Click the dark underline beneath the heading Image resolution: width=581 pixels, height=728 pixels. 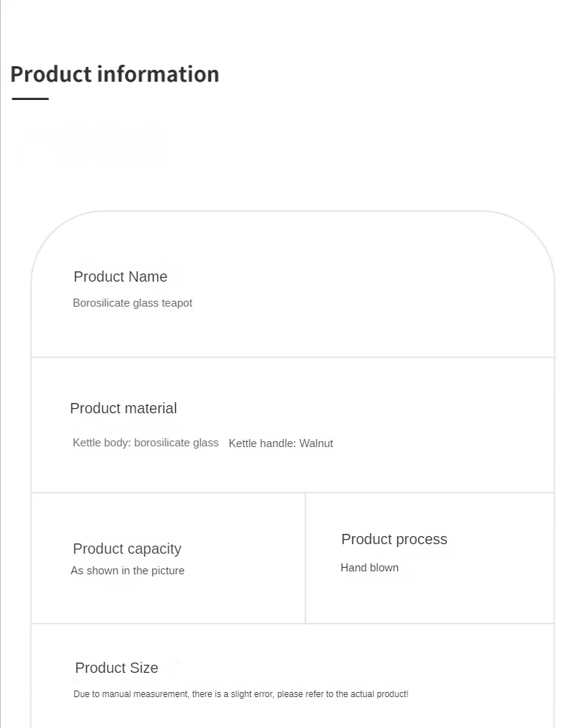[x=30, y=99]
